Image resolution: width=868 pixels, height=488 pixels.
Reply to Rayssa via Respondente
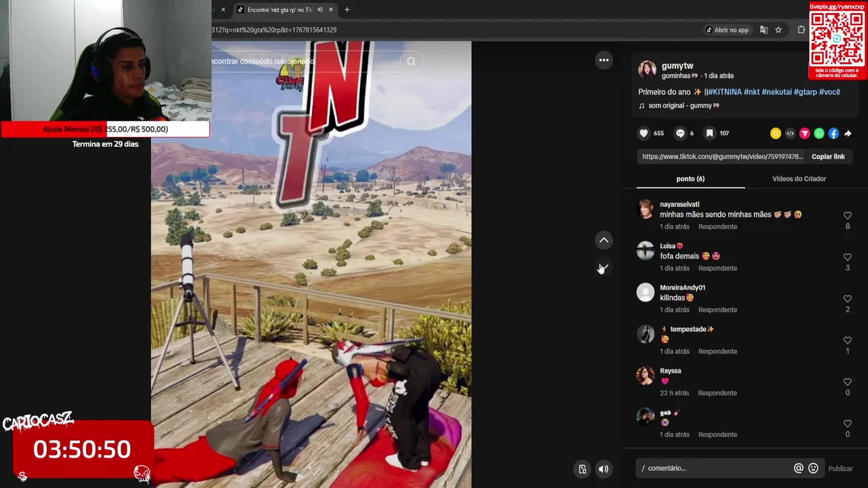click(x=717, y=393)
